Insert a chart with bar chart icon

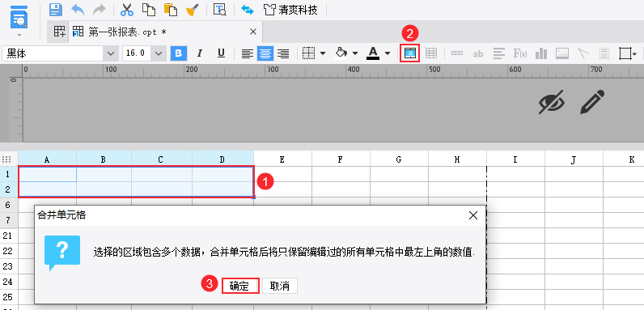pyautogui.click(x=541, y=53)
